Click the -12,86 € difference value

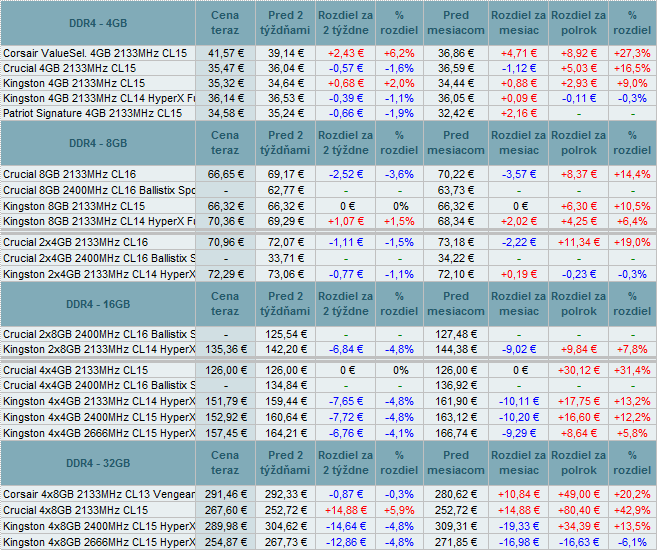coord(346,542)
